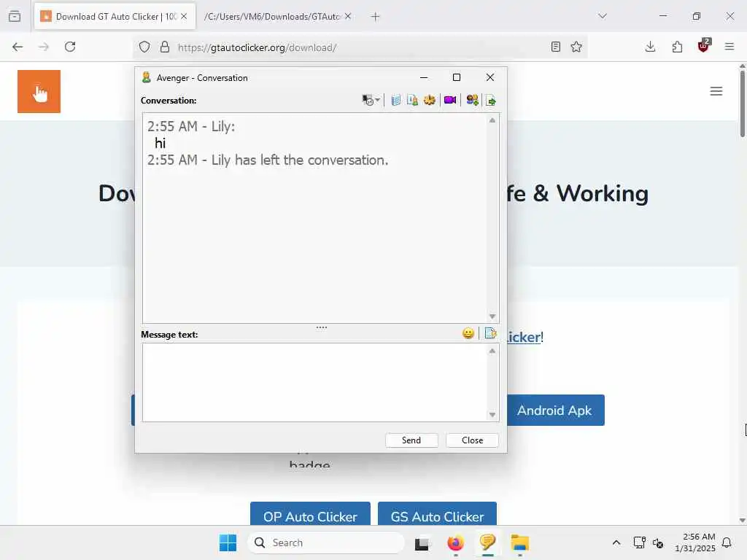Open the user status dropdown in conversation toolbar
Screen dimensions: 747x560
371,100
